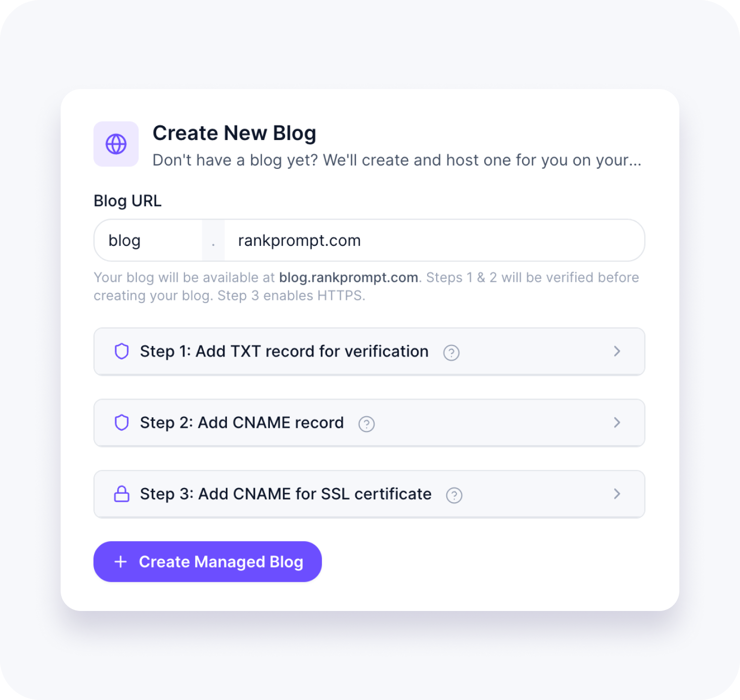740x700 pixels.
Task: Open the SSL certificate help question mark
Action: [x=454, y=495]
